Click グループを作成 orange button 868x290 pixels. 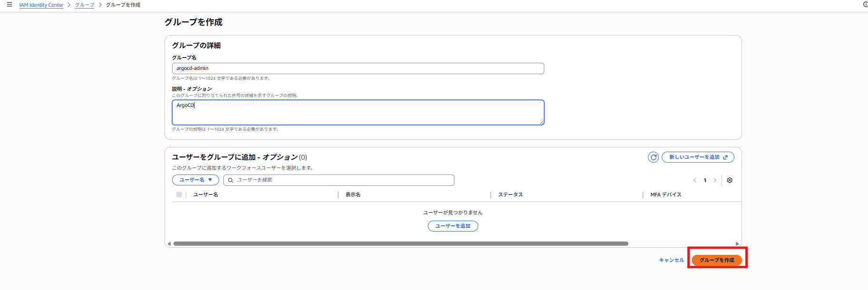717,260
